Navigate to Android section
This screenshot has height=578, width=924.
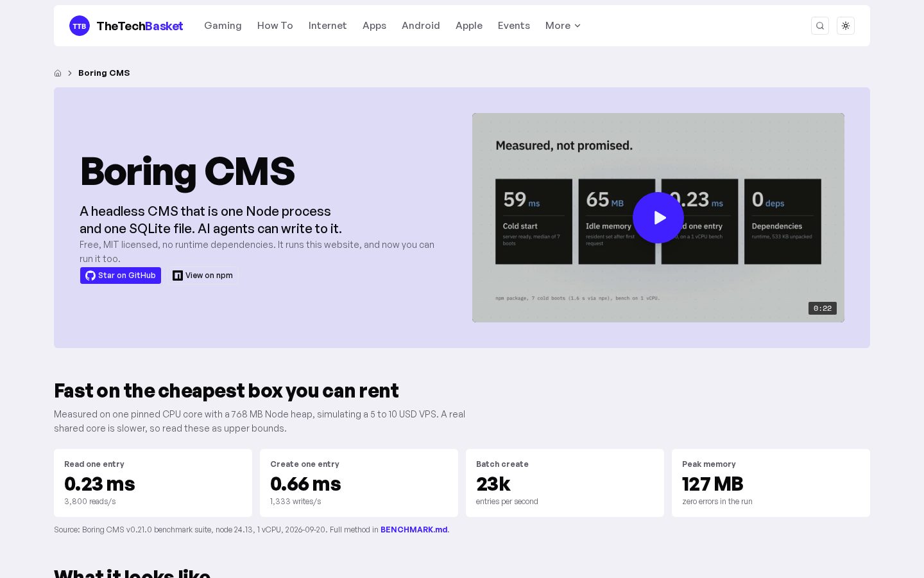421,26
